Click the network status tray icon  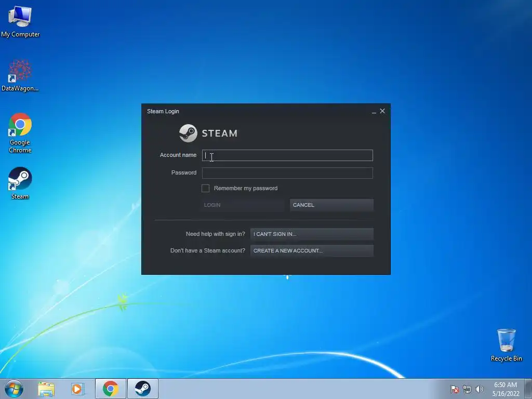(x=467, y=389)
